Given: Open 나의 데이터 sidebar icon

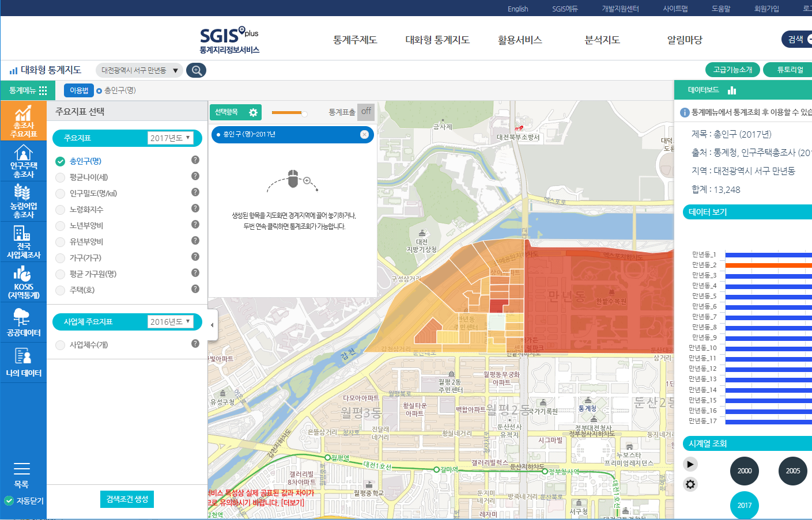Looking at the screenshot, I should pos(23,363).
